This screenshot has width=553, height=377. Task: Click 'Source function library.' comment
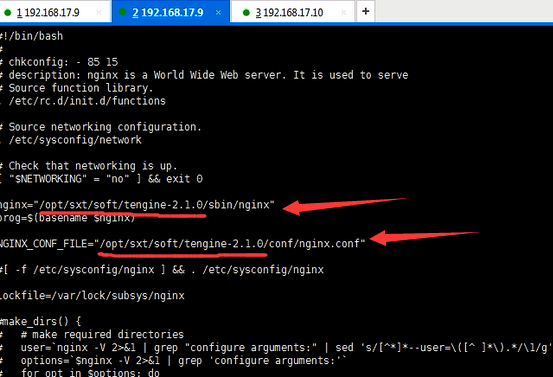point(77,88)
